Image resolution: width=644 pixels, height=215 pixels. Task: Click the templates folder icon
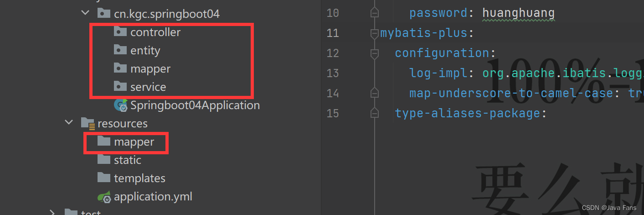pyautogui.click(x=104, y=178)
